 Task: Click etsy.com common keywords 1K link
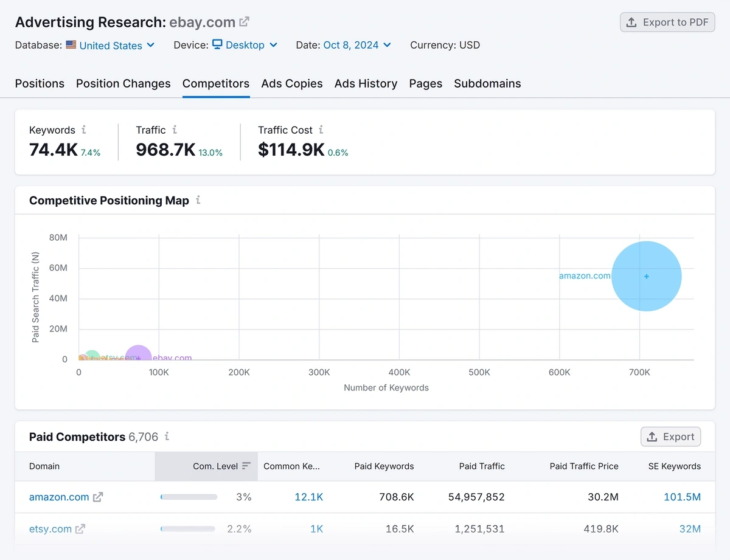317,529
